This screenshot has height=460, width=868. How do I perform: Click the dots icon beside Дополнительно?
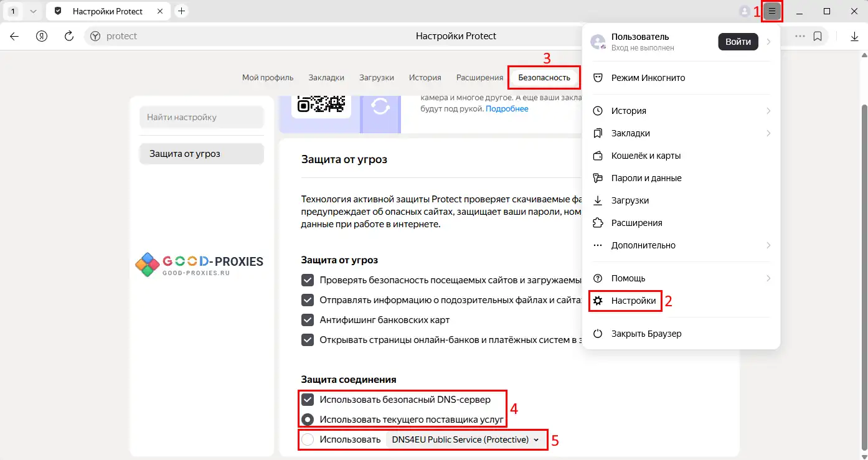click(598, 245)
